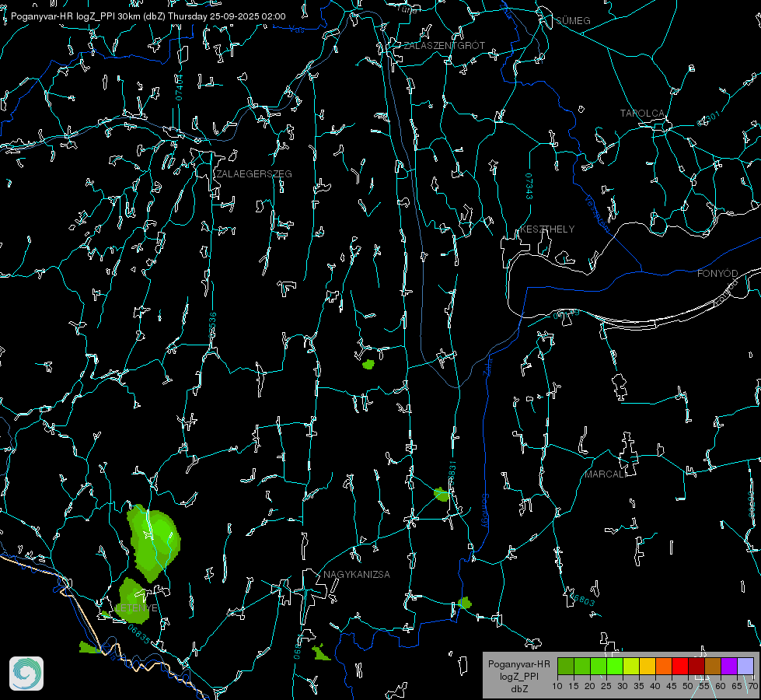Click the 07404 station code label
The width and height of the screenshot is (761, 700).
(179, 87)
